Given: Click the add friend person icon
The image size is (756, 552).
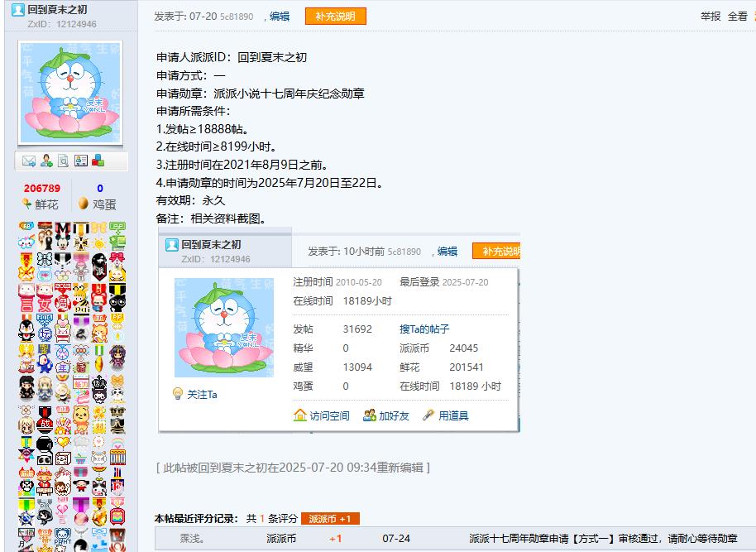Looking at the screenshot, I should point(46,161).
